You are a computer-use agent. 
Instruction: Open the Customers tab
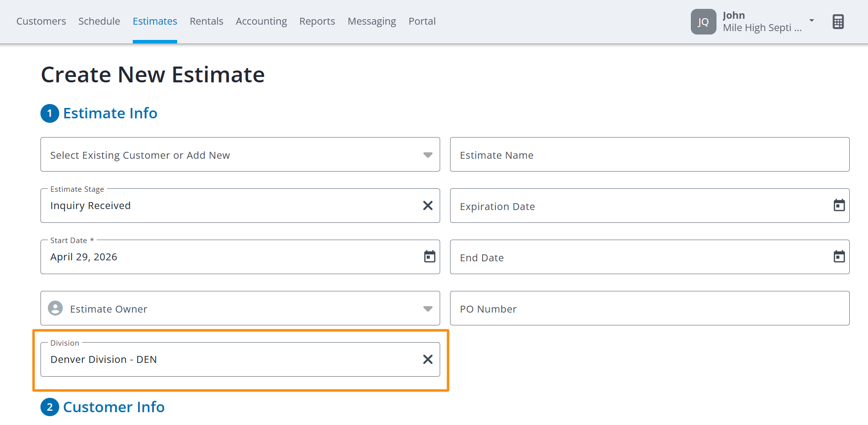pyautogui.click(x=41, y=21)
